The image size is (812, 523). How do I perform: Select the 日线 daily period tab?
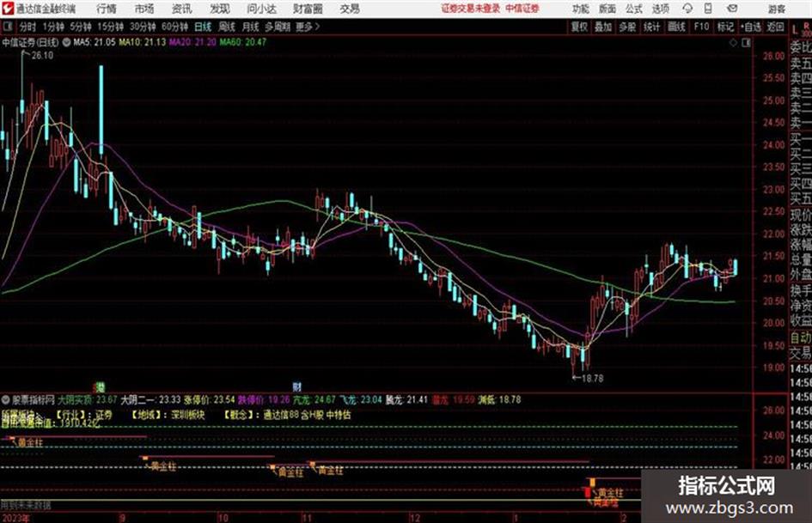(x=203, y=27)
